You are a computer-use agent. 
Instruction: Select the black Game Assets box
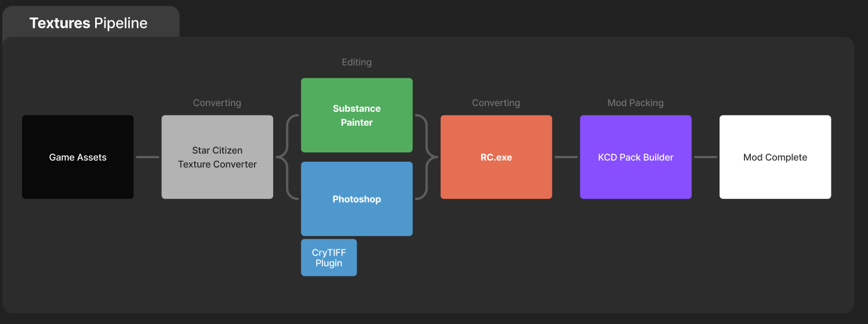78,157
